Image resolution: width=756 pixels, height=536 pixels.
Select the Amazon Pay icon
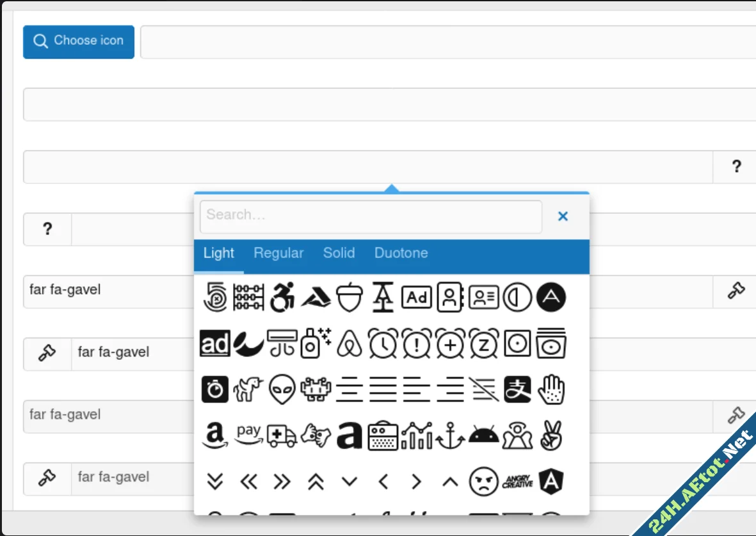point(248,435)
